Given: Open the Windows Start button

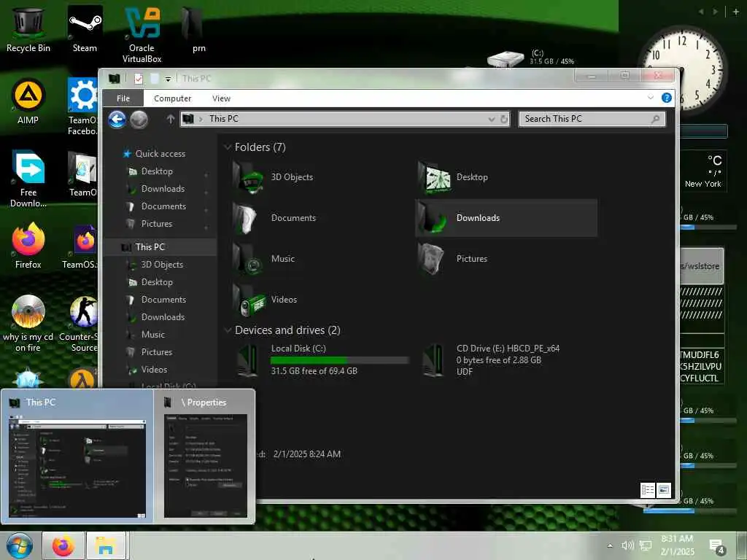Looking at the screenshot, I should coord(19,545).
